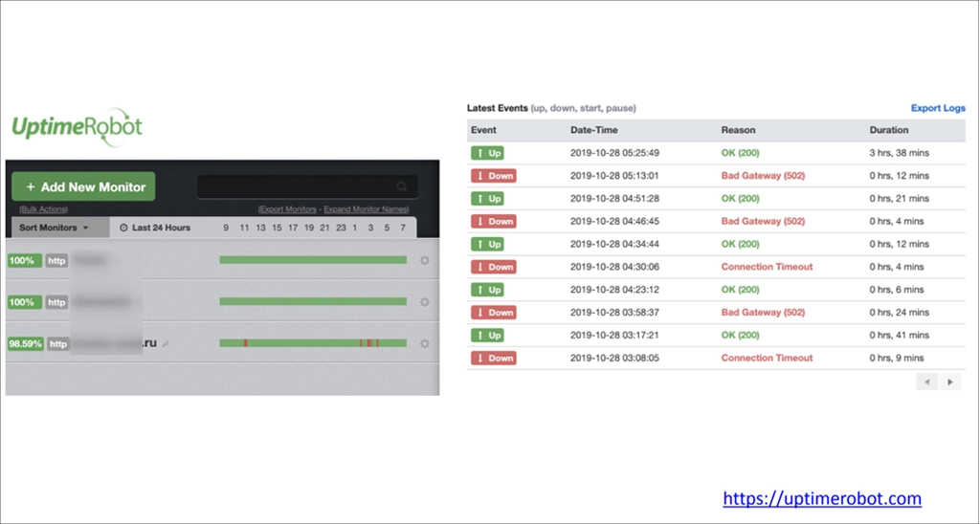This screenshot has height=524, width=980.
Task: Open settings gear of first 100% monitor
Action: tap(424, 260)
